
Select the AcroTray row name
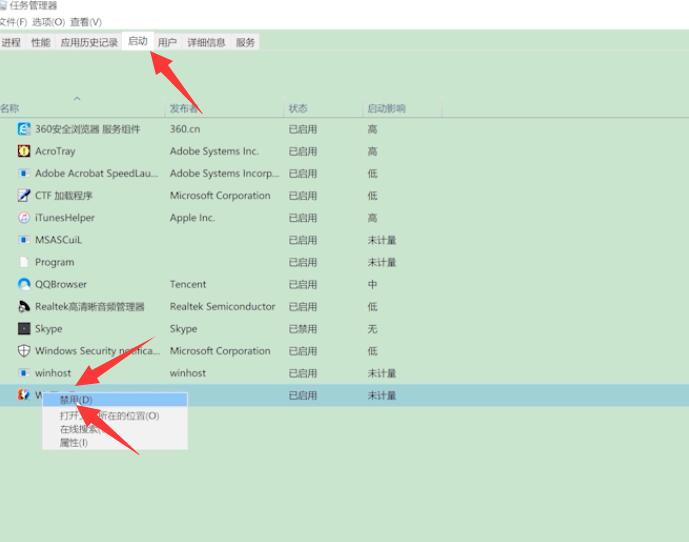[55, 151]
